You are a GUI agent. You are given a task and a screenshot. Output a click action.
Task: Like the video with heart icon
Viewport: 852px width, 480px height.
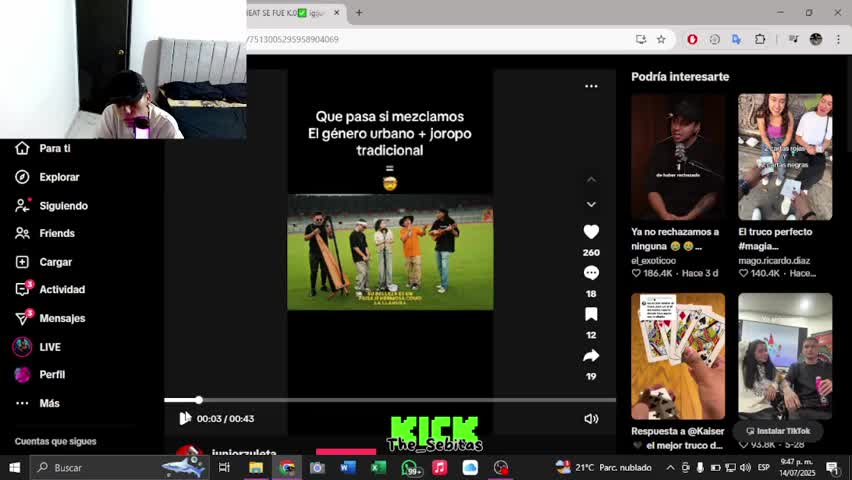coord(591,232)
